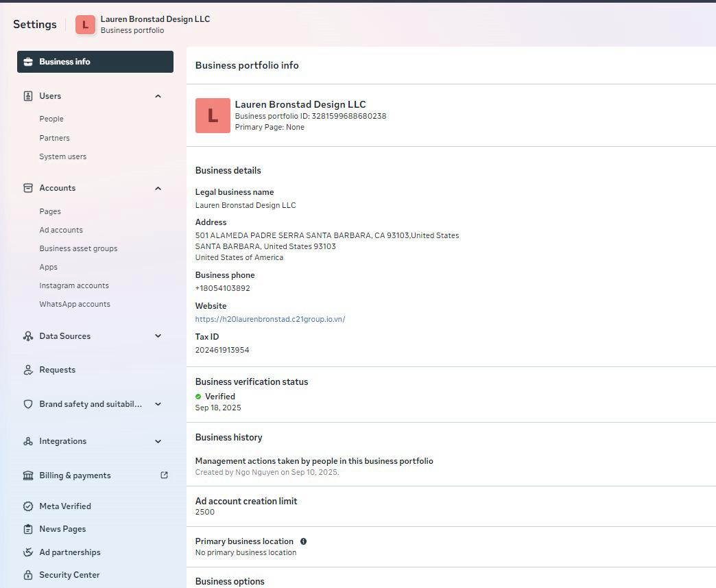
Task: Collapse the Accounts section chevron
Action: 158,188
